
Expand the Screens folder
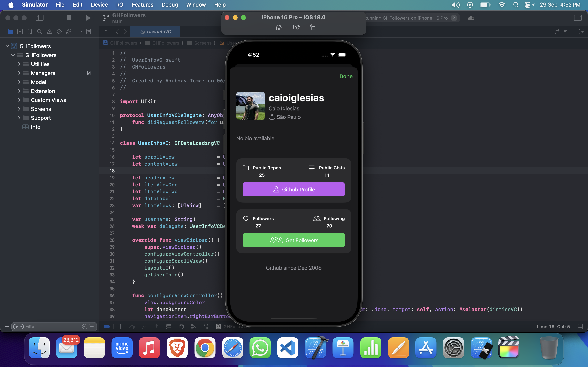19,109
